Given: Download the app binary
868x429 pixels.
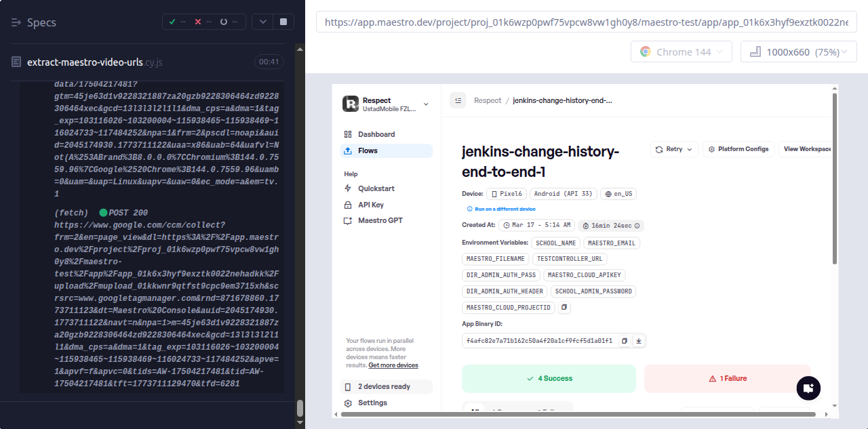Looking at the screenshot, I should tap(638, 341).
